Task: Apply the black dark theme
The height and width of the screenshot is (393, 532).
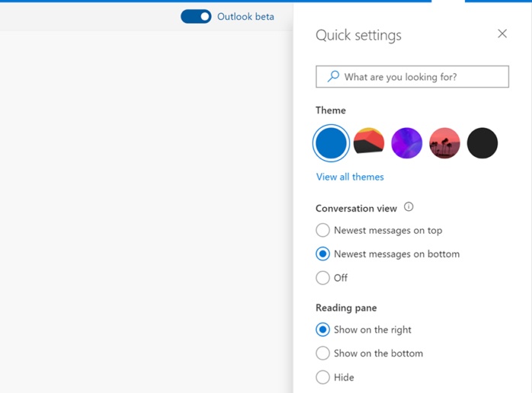Action: [x=482, y=143]
